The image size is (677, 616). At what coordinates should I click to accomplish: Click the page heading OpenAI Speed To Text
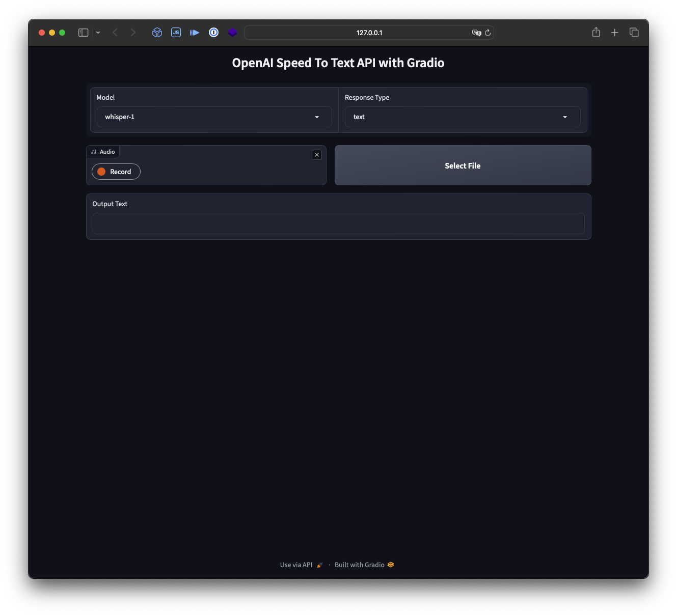point(338,63)
